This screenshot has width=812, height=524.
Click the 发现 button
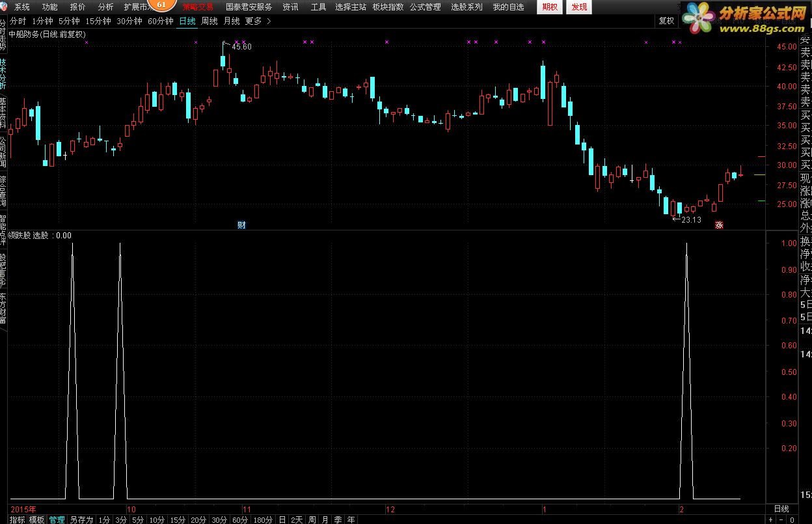578,7
